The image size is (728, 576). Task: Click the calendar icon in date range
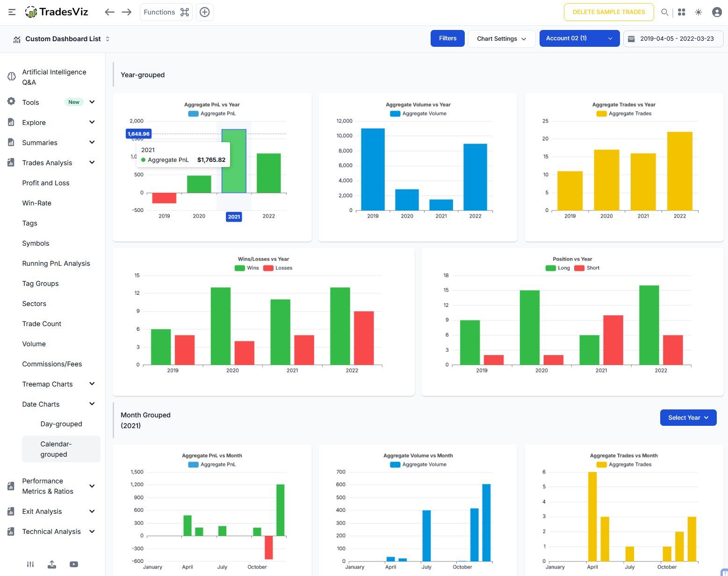point(631,39)
